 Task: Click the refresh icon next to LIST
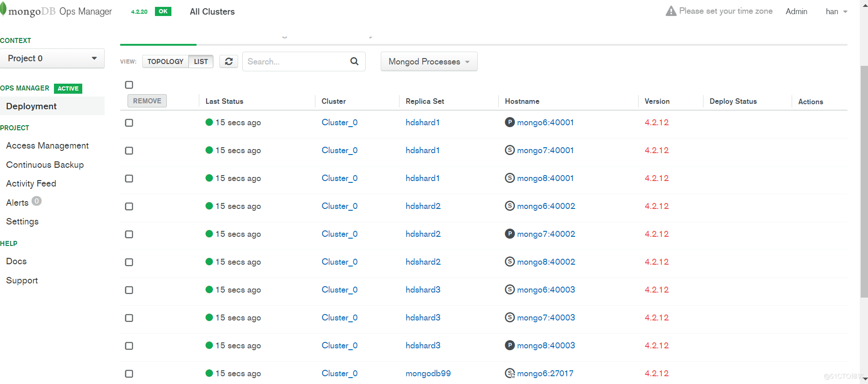(x=229, y=61)
